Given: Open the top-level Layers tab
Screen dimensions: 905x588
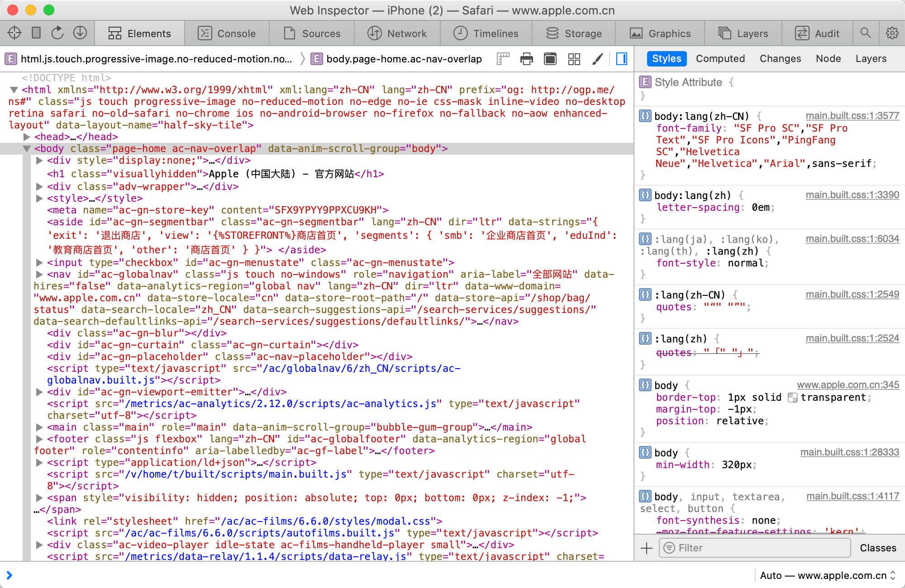Looking at the screenshot, I should click(x=743, y=33).
